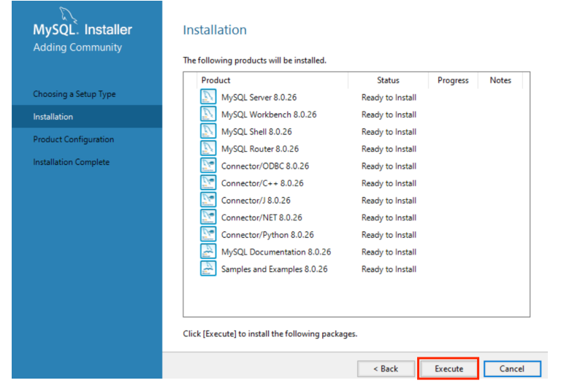Click Ready to Install status for Connector/NET
The image size is (588, 383).
(389, 218)
